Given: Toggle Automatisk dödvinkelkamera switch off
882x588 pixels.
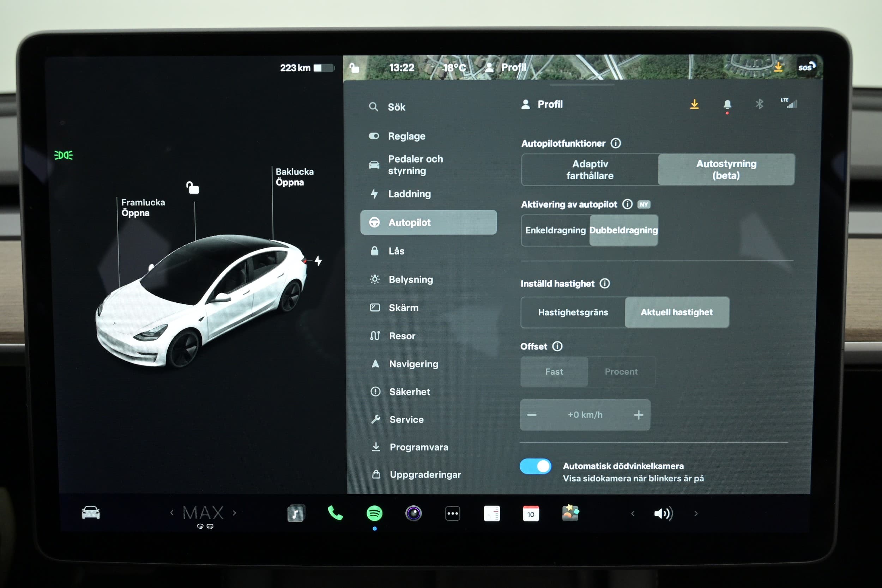Looking at the screenshot, I should 535,467.
